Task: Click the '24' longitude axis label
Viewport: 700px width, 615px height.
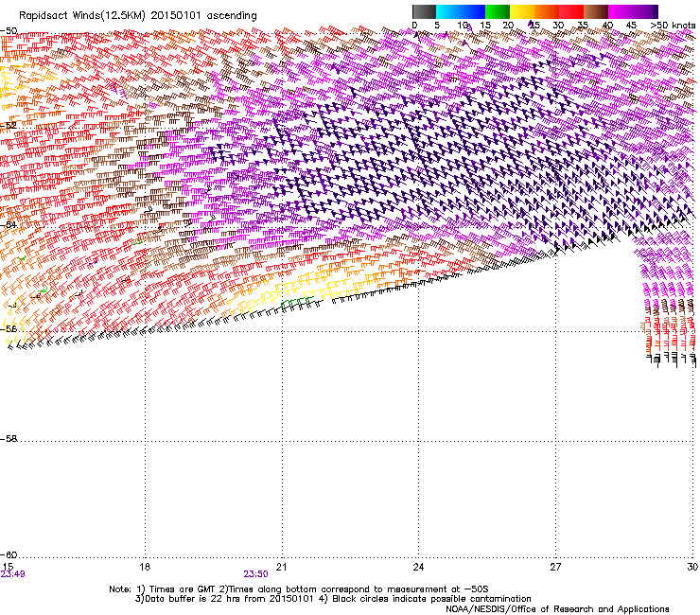Action: [x=418, y=567]
